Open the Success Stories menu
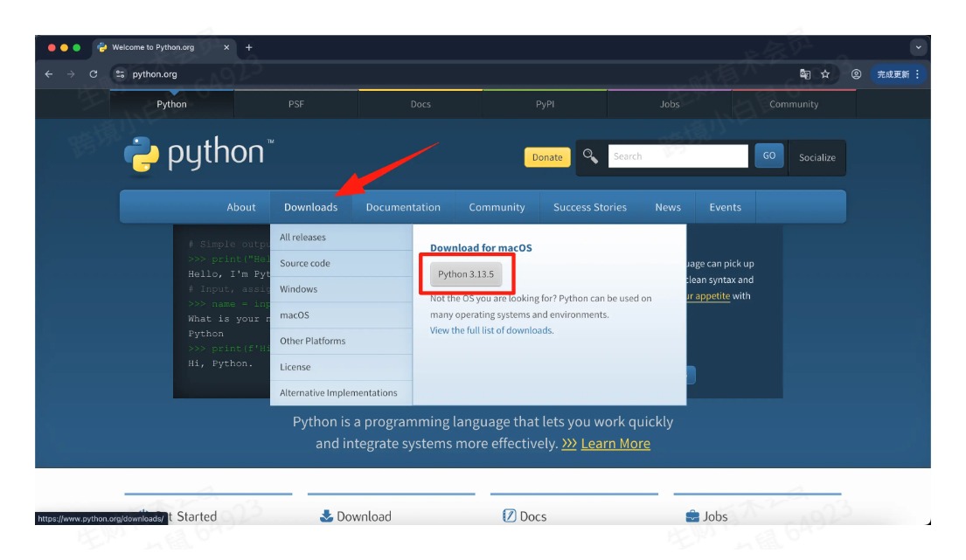The height and width of the screenshot is (560, 966). click(x=589, y=207)
